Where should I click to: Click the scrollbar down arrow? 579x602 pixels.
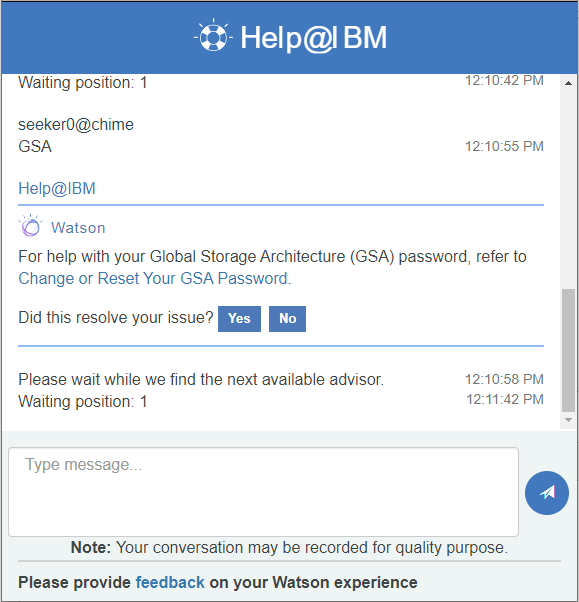[568, 420]
